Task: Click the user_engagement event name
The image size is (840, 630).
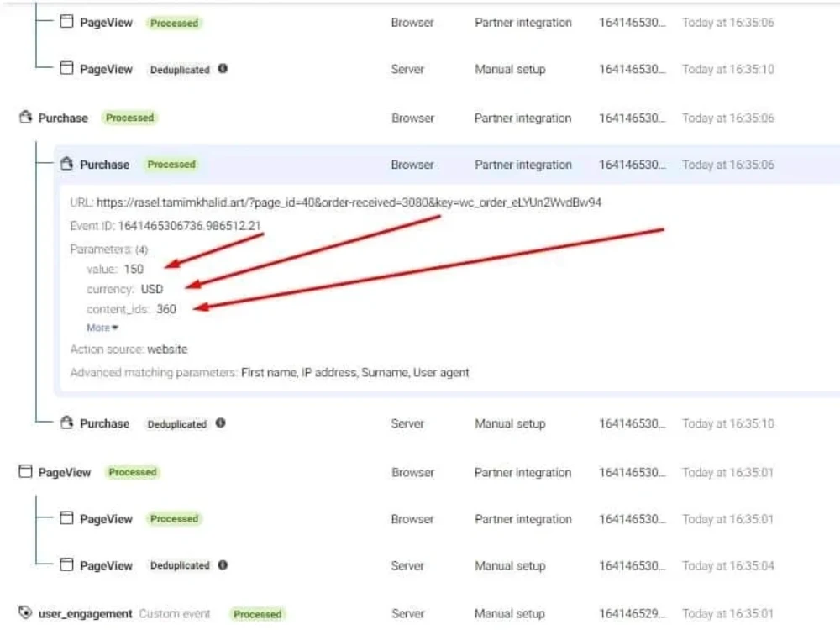Action: 85,613
